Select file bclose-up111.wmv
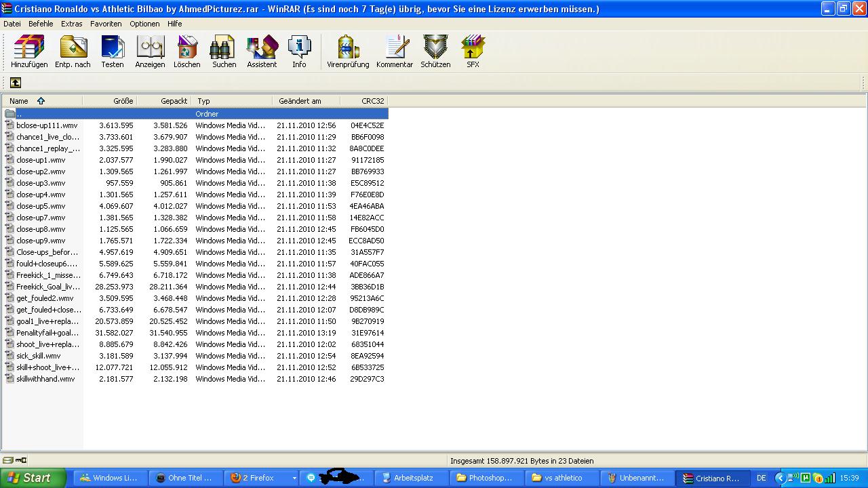 (47, 125)
